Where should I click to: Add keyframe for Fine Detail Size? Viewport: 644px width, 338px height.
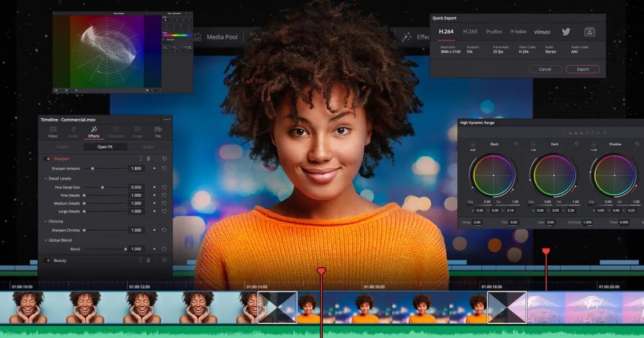[x=154, y=187]
